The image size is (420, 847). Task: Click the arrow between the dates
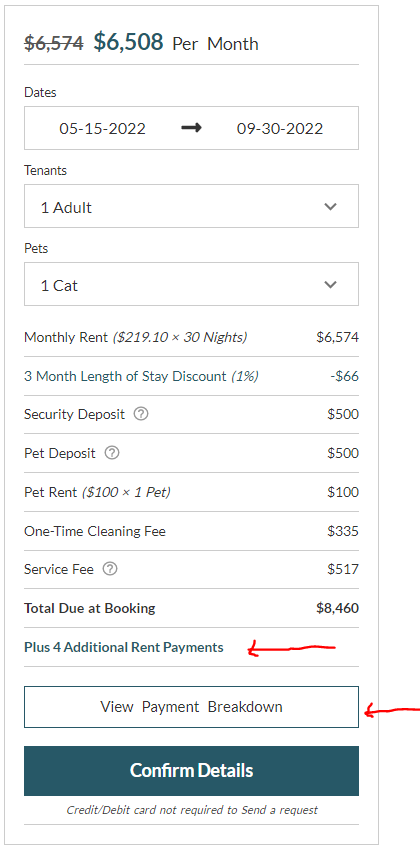coord(191,128)
